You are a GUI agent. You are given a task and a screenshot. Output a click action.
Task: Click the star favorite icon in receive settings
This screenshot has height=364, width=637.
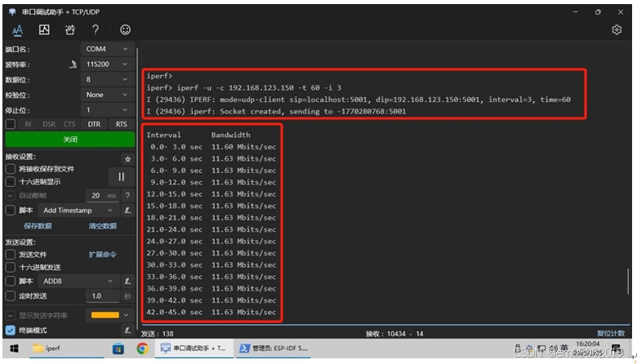coord(127,159)
